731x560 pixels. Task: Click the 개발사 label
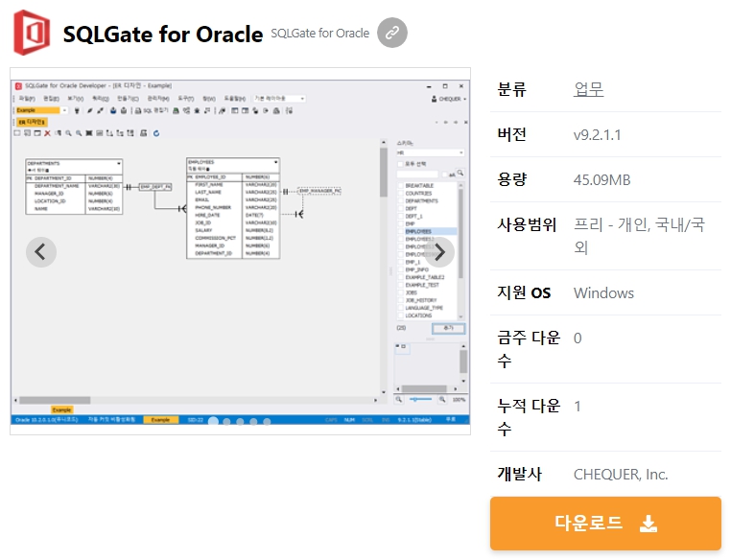(x=519, y=474)
